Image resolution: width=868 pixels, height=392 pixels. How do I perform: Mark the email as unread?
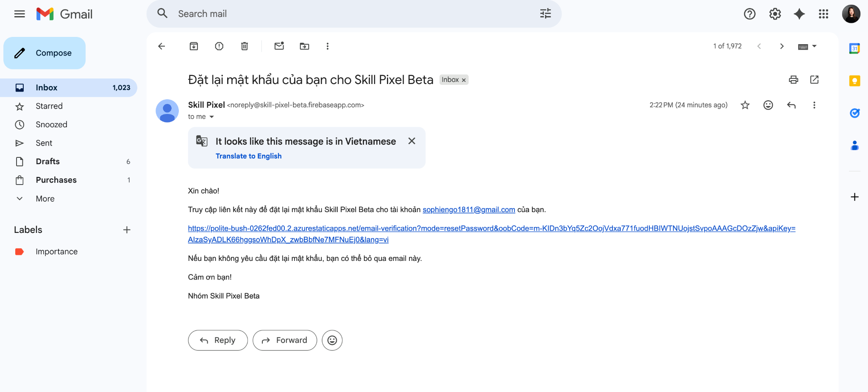coord(279,46)
